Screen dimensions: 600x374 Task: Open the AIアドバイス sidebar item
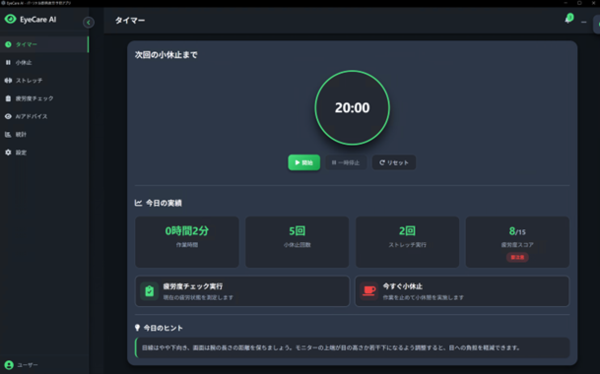click(44, 116)
